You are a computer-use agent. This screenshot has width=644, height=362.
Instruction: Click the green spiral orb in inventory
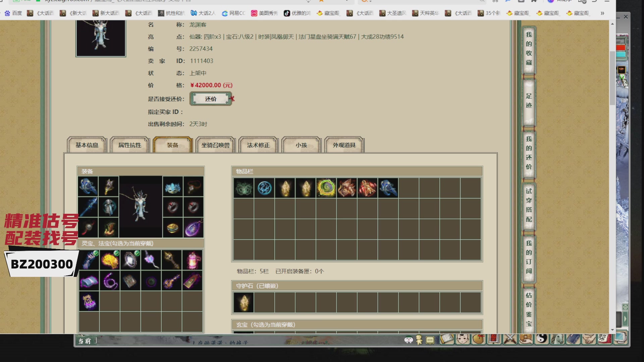click(326, 188)
